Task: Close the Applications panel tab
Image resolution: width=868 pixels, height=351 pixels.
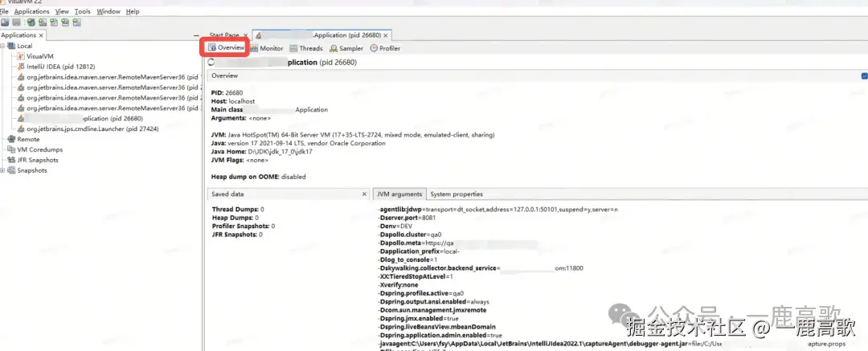Action: click(41, 35)
